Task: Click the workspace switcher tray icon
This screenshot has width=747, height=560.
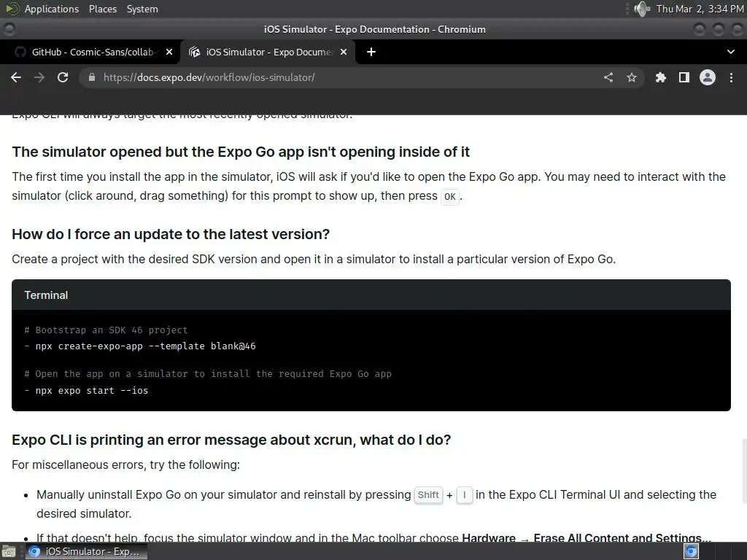Action: point(691,552)
